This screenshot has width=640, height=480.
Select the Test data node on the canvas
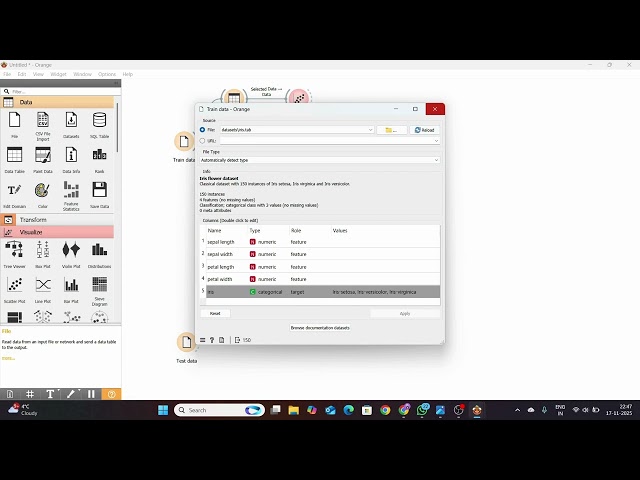pyautogui.click(x=187, y=342)
